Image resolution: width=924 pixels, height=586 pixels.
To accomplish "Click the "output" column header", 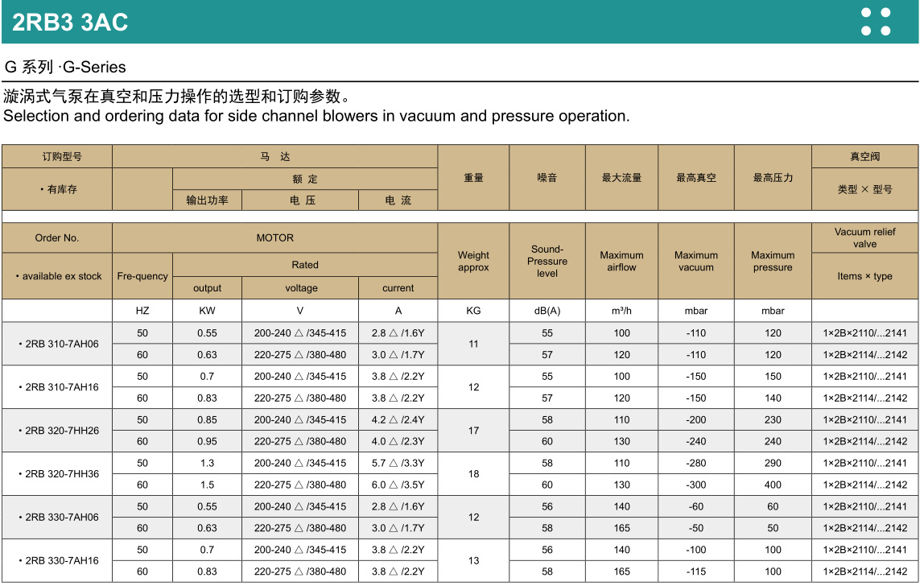I will point(208,287).
